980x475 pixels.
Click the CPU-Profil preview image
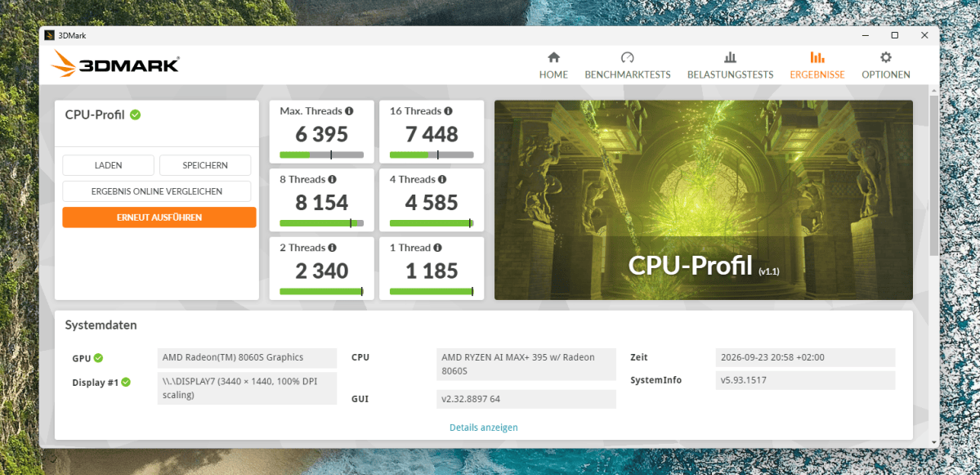[704, 200]
